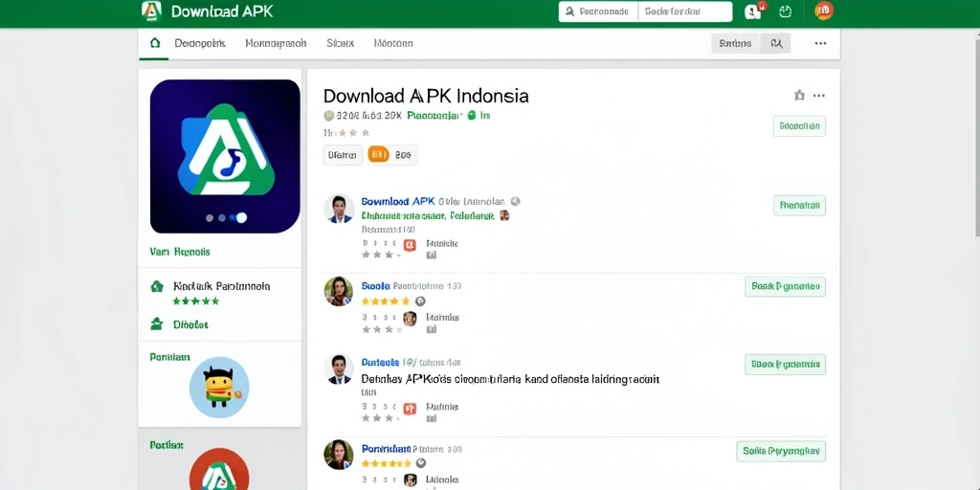
Task: Open the notifications icon with red badge
Action: pos(754,11)
